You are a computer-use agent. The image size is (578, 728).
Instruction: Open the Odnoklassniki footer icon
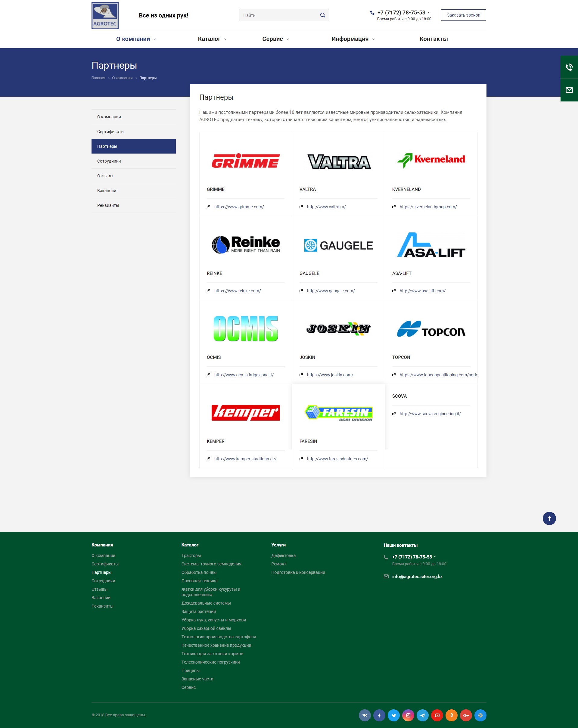point(451,715)
